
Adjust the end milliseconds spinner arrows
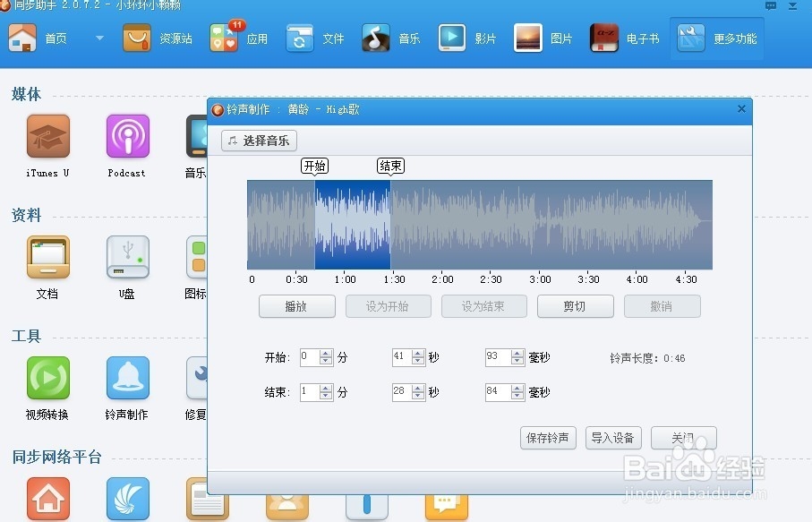517,392
